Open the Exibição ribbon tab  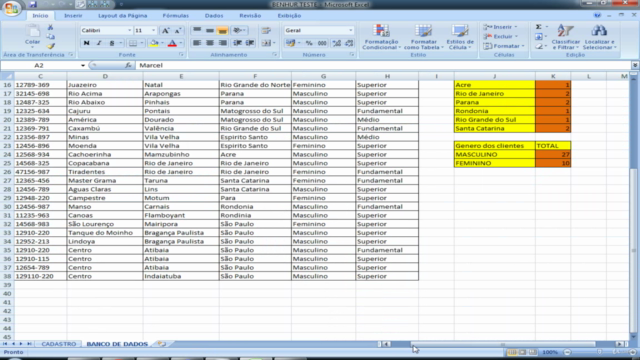(x=289, y=16)
